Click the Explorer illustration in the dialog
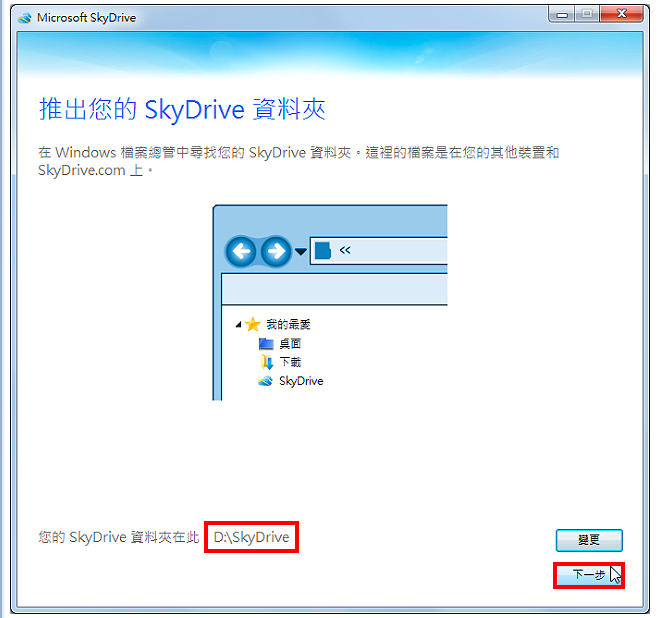Viewport: 663px width, 618px height. [330, 302]
